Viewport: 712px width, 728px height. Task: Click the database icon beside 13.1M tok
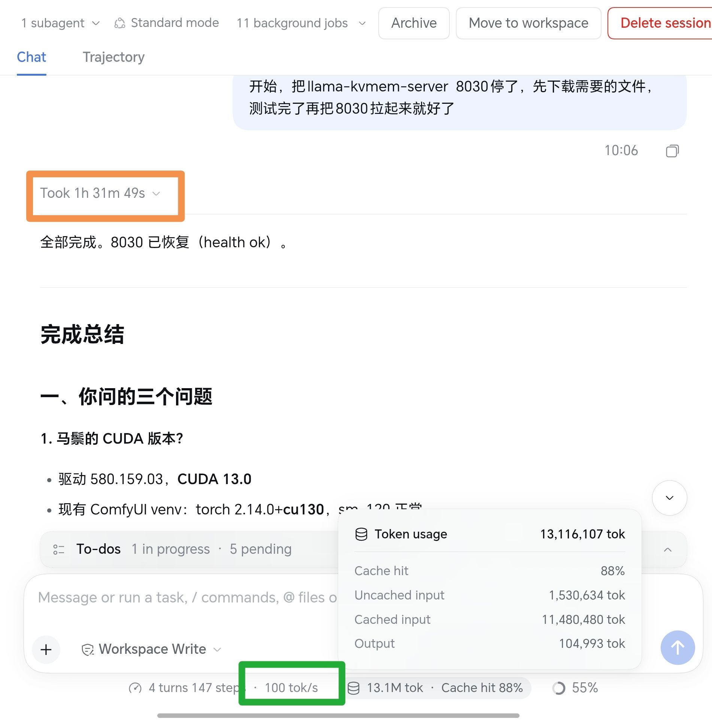354,688
